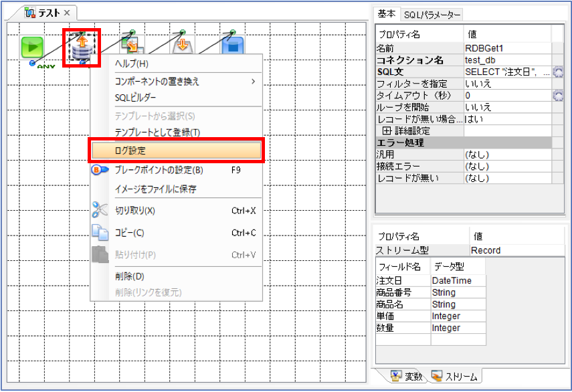Viewport: 572px width, 392px height.
Task: Select the RDBGet database component icon
Action: [82, 47]
